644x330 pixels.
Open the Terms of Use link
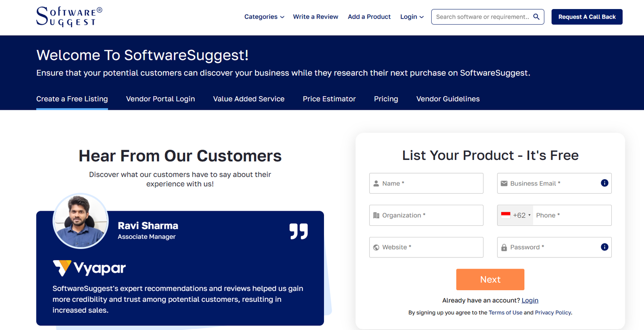[506, 312]
